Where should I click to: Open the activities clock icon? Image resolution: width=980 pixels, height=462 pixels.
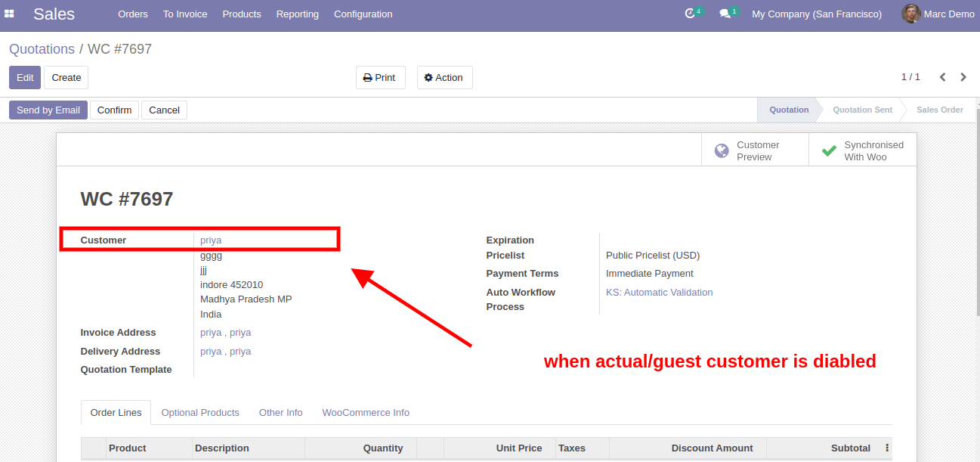(690, 14)
